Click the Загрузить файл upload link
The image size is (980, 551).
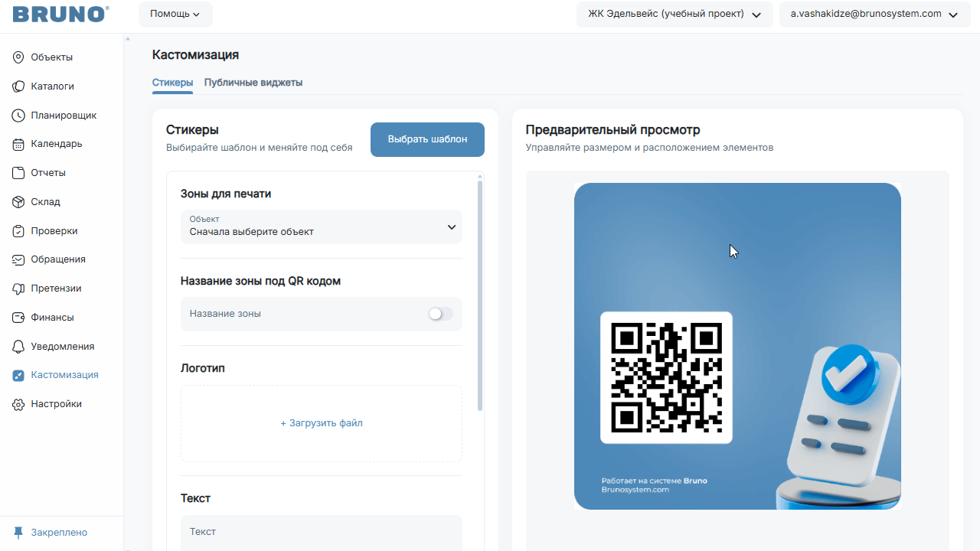[322, 423]
